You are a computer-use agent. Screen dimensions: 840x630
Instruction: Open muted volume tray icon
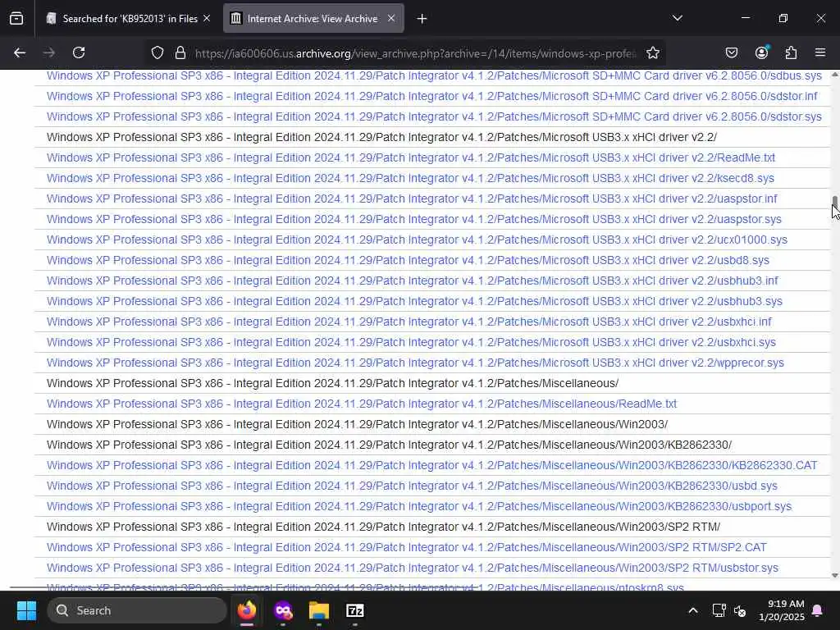point(740,610)
